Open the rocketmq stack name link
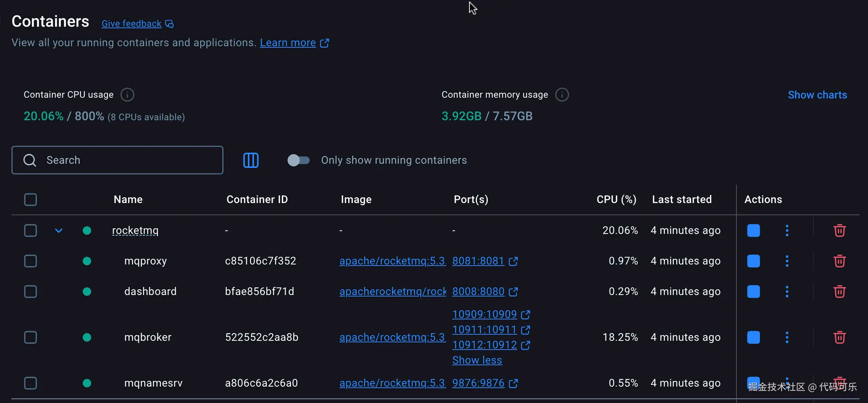The height and width of the screenshot is (403, 868). (x=135, y=231)
